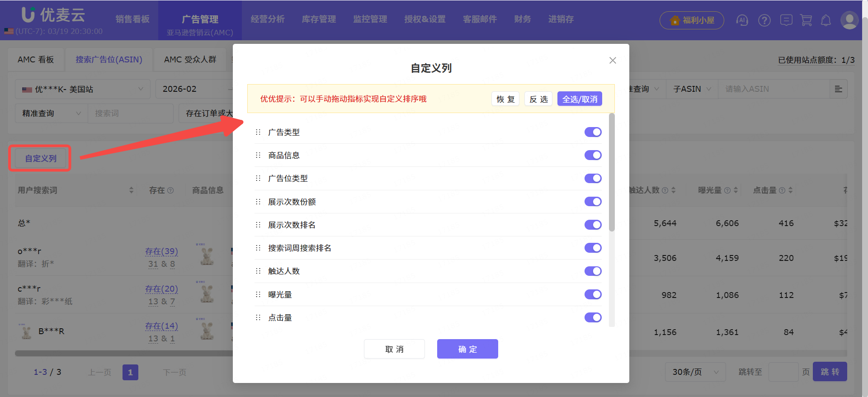Open the 存在订单或 filter dropdown
This screenshot has height=397, width=868.
(206, 113)
